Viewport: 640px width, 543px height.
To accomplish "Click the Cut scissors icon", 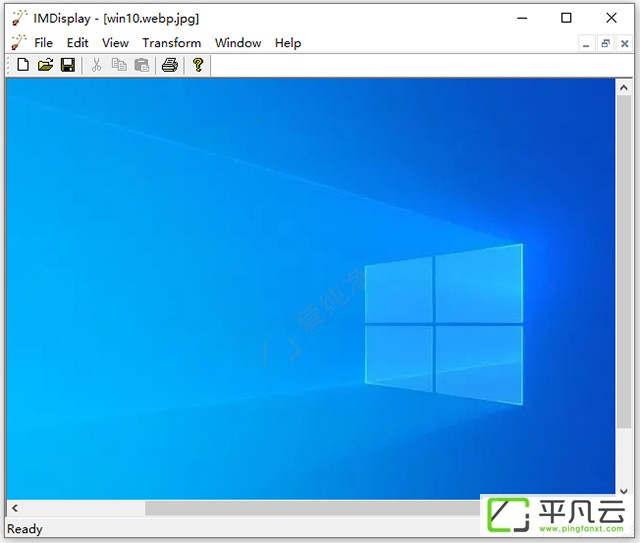I will (96, 65).
